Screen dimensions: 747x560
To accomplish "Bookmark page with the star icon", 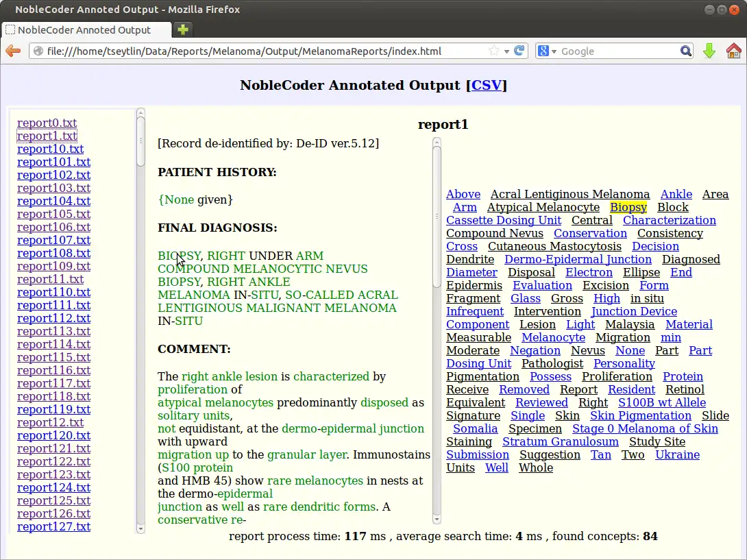I will pos(494,51).
